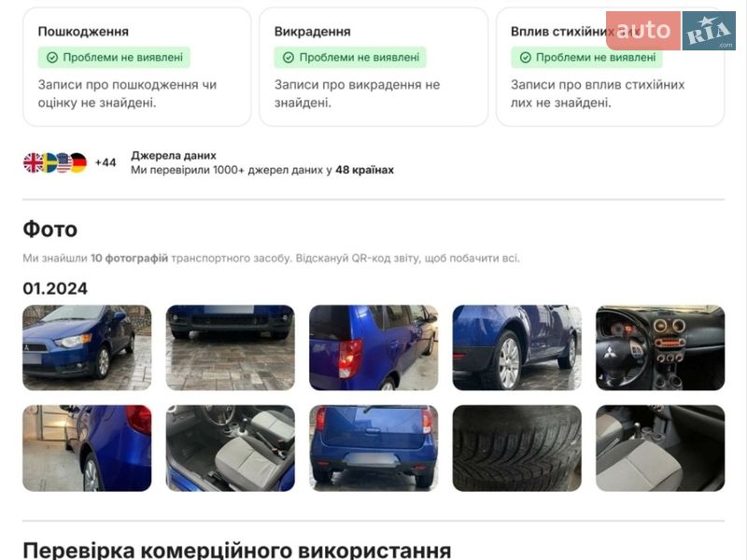
Task: Click the Germany flag icon
Action: click(x=78, y=162)
